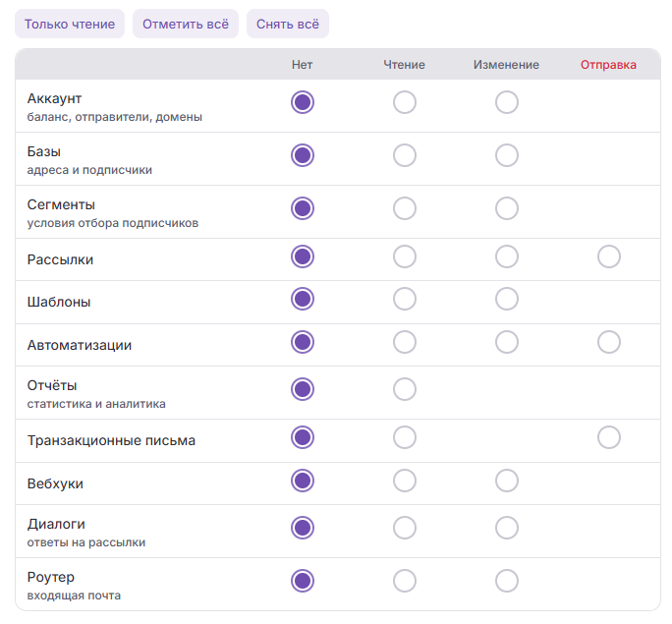672x624 pixels.
Task: Select Изменение for Роутер
Action: tap(507, 581)
